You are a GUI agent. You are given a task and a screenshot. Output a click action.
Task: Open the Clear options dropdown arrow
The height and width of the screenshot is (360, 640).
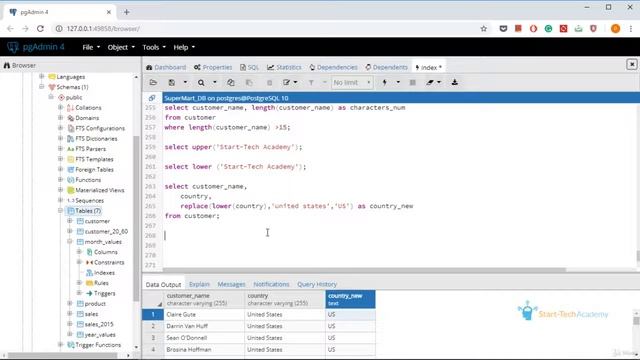tap(439, 82)
